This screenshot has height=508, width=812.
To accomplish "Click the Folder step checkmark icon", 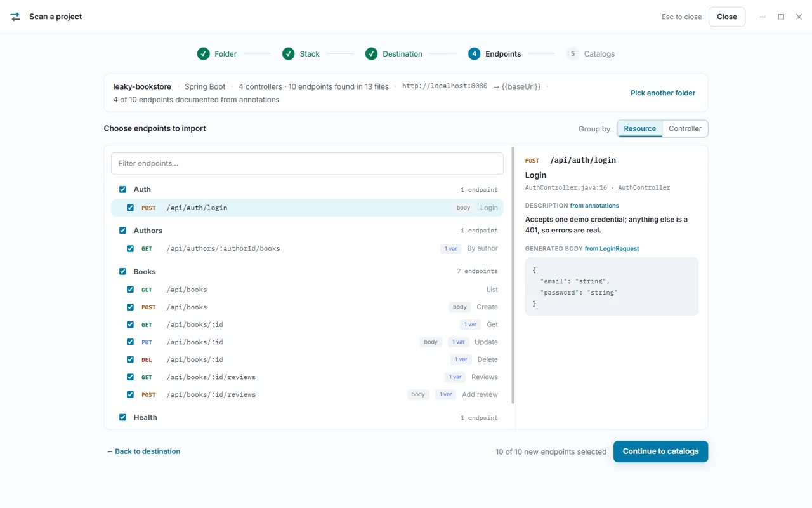I will point(203,54).
